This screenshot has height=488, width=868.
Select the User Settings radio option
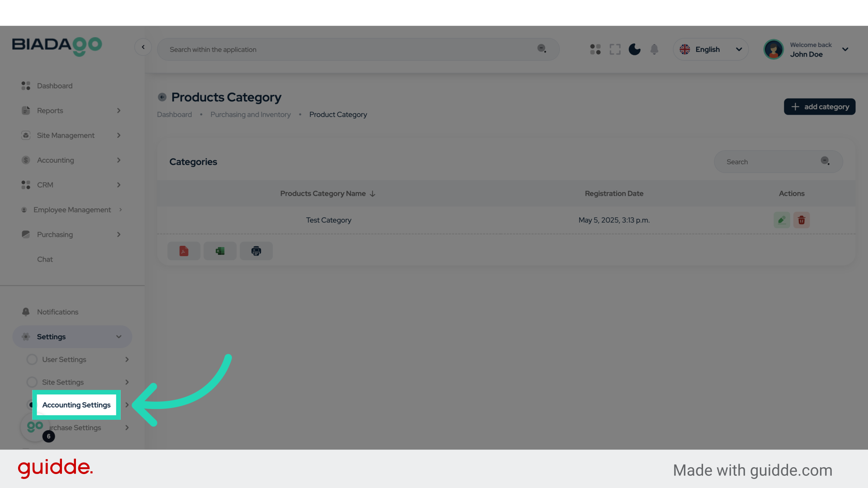[x=32, y=359]
